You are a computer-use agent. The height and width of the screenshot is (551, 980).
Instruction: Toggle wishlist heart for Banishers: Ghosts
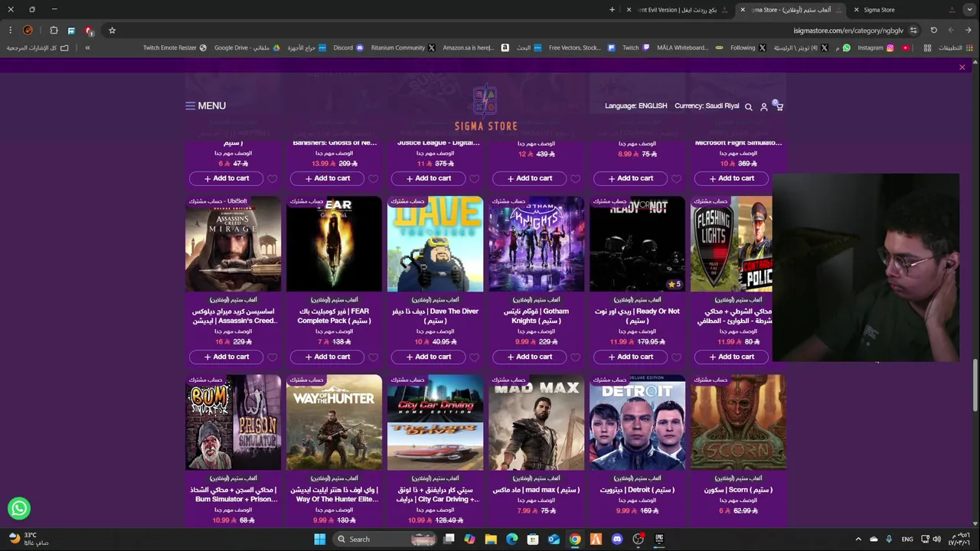373,179
